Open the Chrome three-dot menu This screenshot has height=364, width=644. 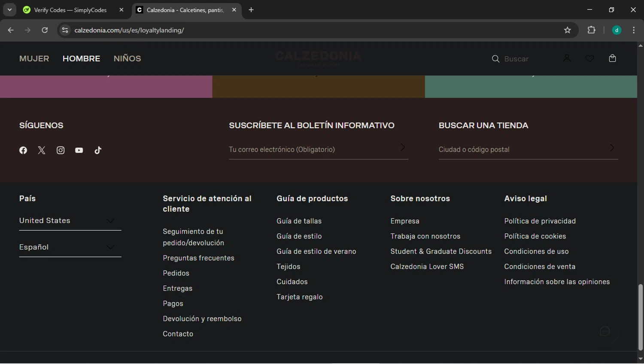634,30
